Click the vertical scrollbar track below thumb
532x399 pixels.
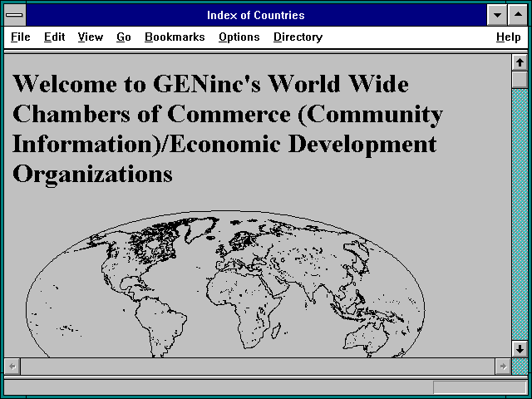520,214
